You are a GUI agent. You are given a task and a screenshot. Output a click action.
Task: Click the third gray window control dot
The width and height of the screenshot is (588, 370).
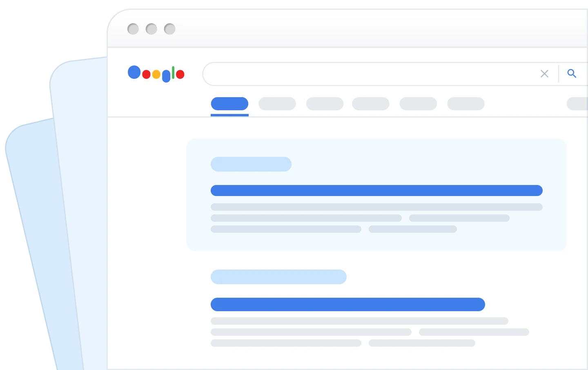[x=170, y=29]
